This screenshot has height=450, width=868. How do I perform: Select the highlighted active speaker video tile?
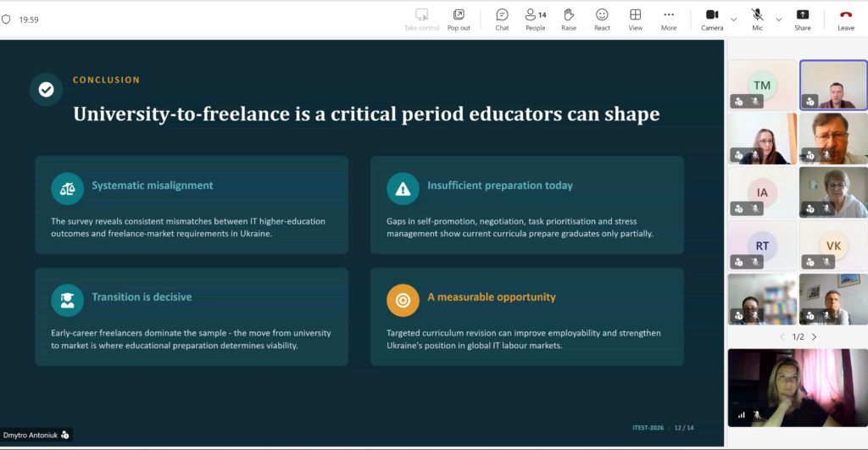[834, 86]
